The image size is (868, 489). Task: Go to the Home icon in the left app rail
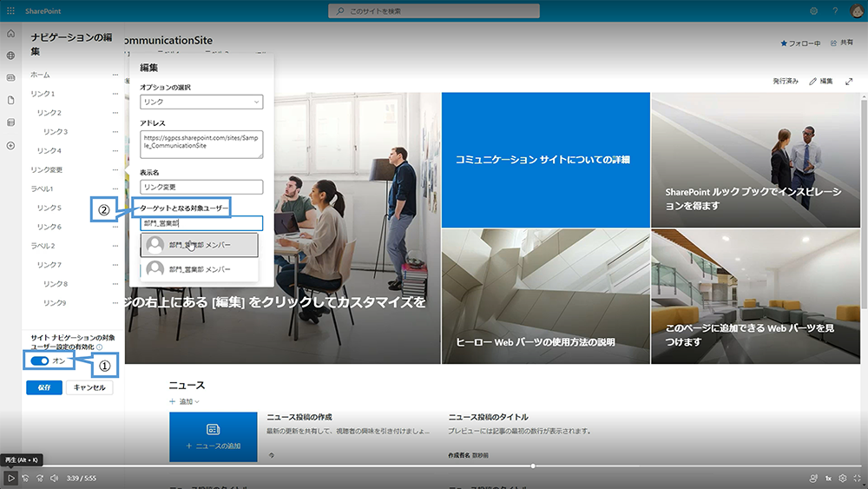[x=10, y=33]
